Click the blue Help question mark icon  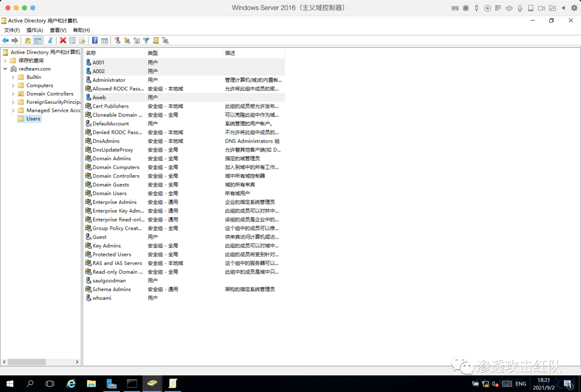coord(95,40)
